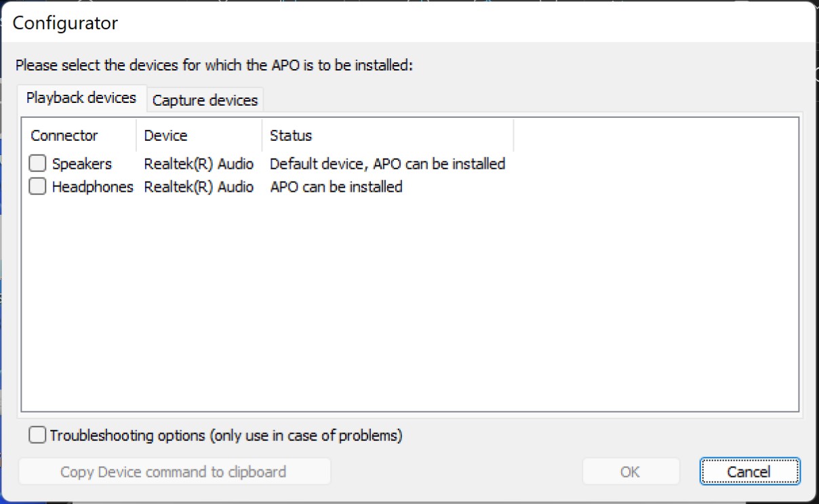Switch to the Playback devices tab
The width and height of the screenshot is (819, 504).
tap(81, 98)
